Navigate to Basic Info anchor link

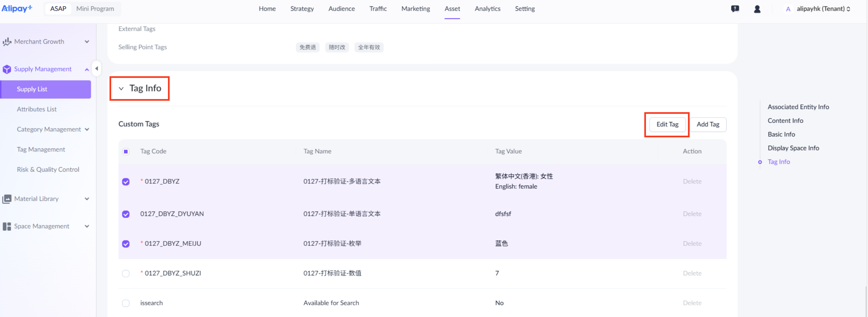tap(781, 134)
